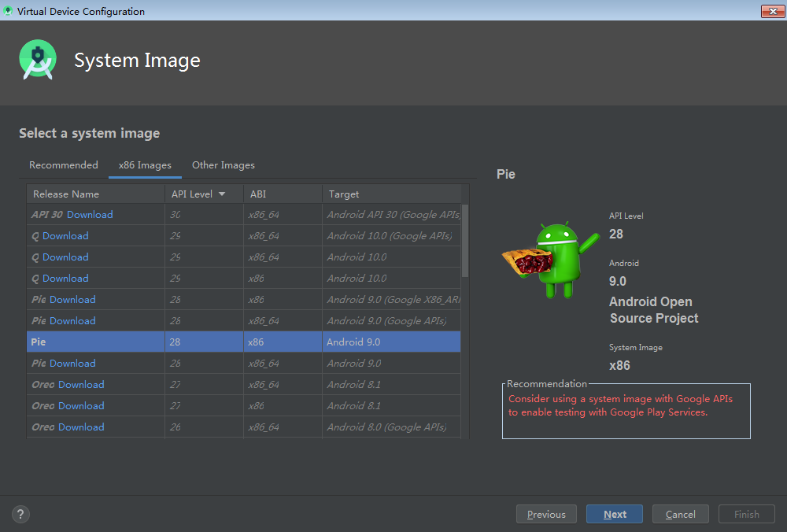The height and width of the screenshot is (532, 787).
Task: Download Pie Google X86_ARM image
Action: pos(72,300)
